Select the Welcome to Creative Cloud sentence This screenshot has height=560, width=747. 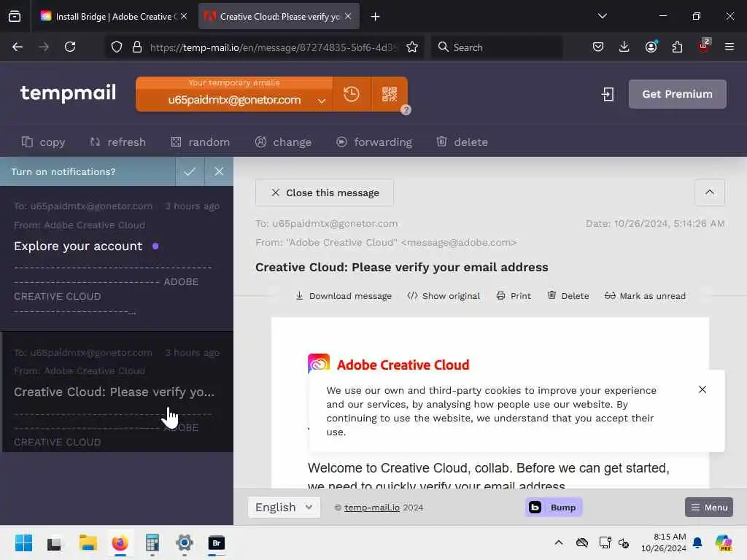tap(488, 475)
